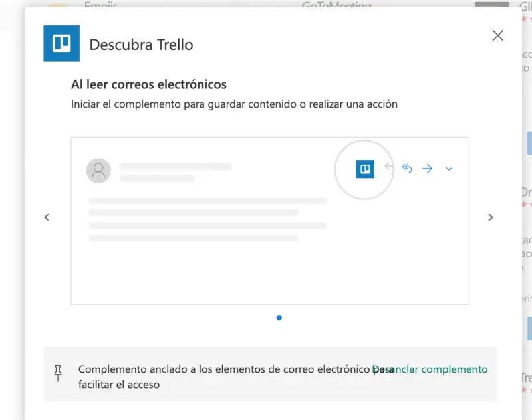Click the reply-all arrow icon in preview
The width and height of the screenshot is (532, 420).
[407, 169]
